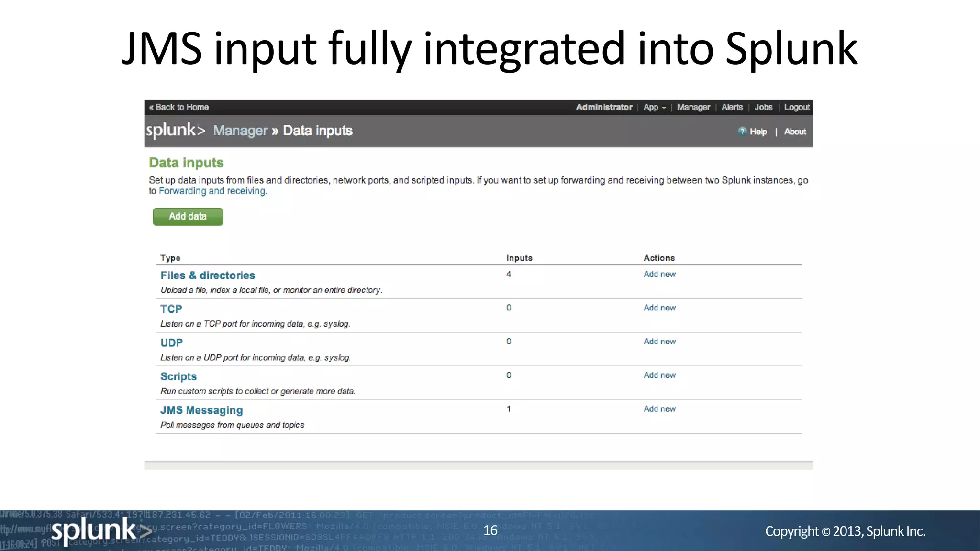Click the Inputs column header
Viewport: 980px width, 551px height.
point(519,258)
